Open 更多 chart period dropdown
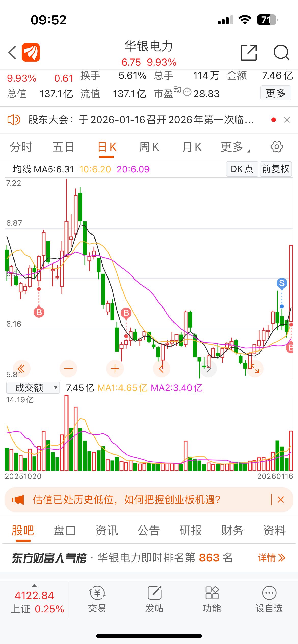The height and width of the screenshot is (644, 298). [235, 147]
